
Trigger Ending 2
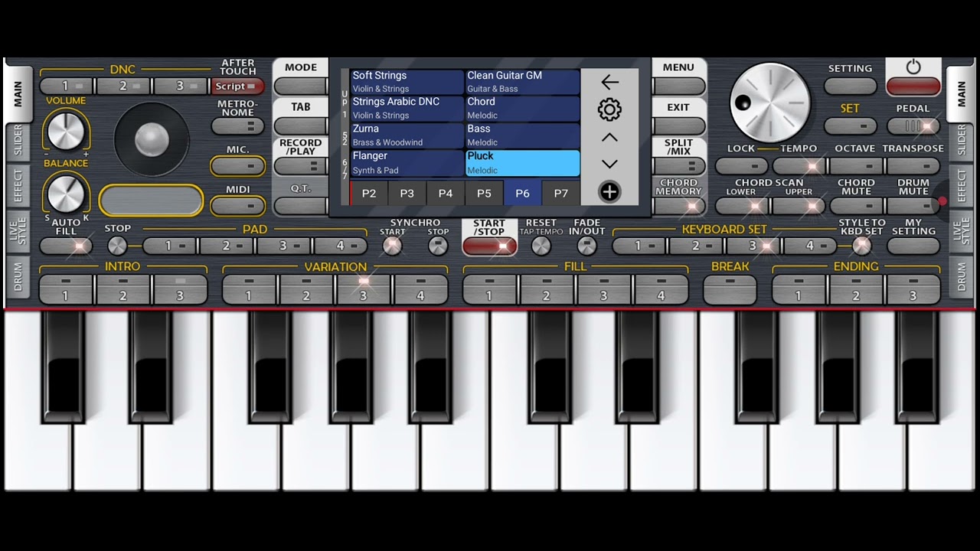(856, 289)
